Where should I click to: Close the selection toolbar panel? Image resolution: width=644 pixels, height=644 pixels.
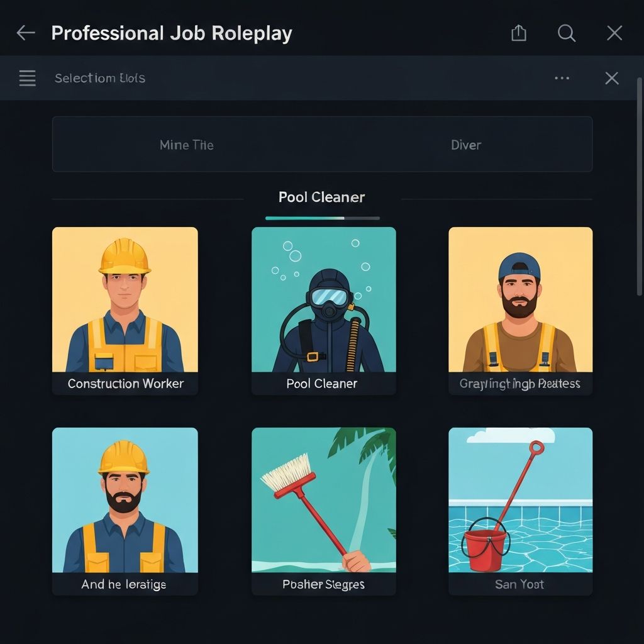pyautogui.click(x=611, y=78)
